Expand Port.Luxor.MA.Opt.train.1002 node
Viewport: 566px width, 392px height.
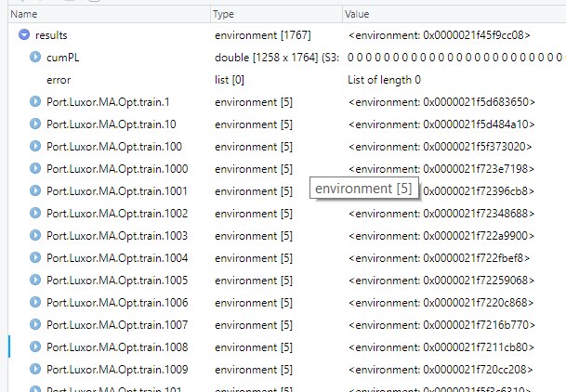[35, 214]
